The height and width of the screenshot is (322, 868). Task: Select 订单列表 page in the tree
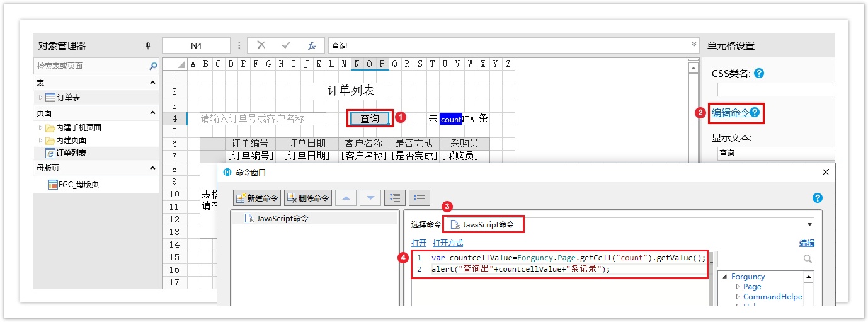click(71, 153)
